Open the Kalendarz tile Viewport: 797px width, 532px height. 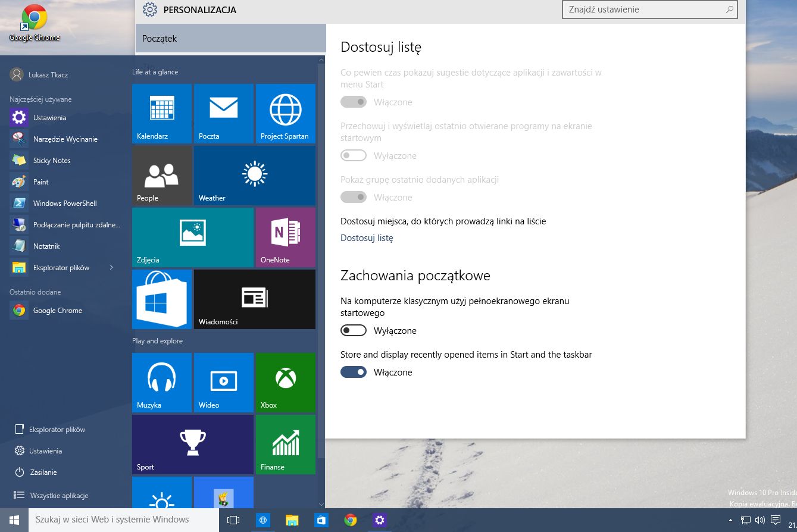pyautogui.click(x=162, y=114)
